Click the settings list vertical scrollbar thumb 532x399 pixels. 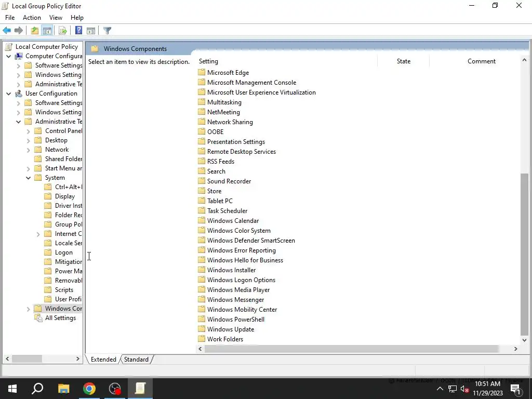coord(524,254)
